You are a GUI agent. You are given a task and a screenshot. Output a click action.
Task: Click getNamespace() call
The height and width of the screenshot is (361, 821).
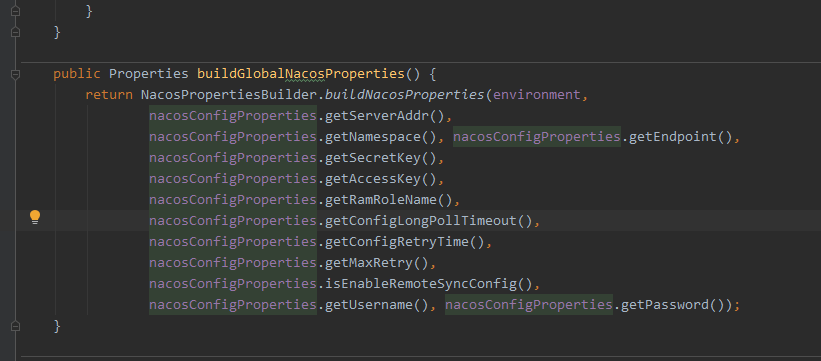[x=381, y=137]
